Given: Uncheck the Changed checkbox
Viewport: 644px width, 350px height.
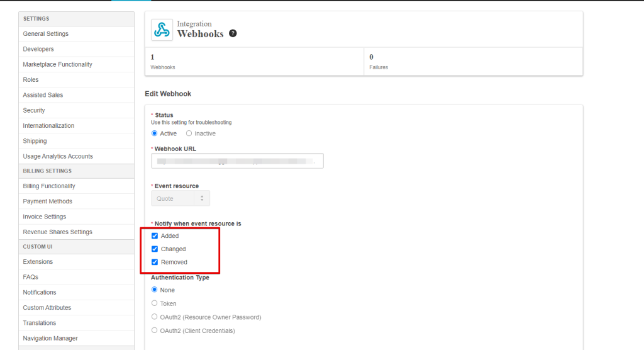Looking at the screenshot, I should [x=155, y=249].
